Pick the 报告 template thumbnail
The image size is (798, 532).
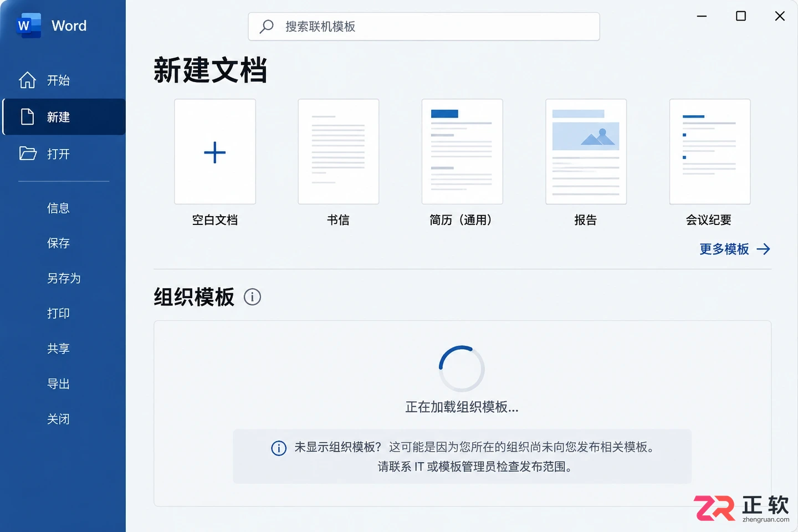(x=586, y=152)
